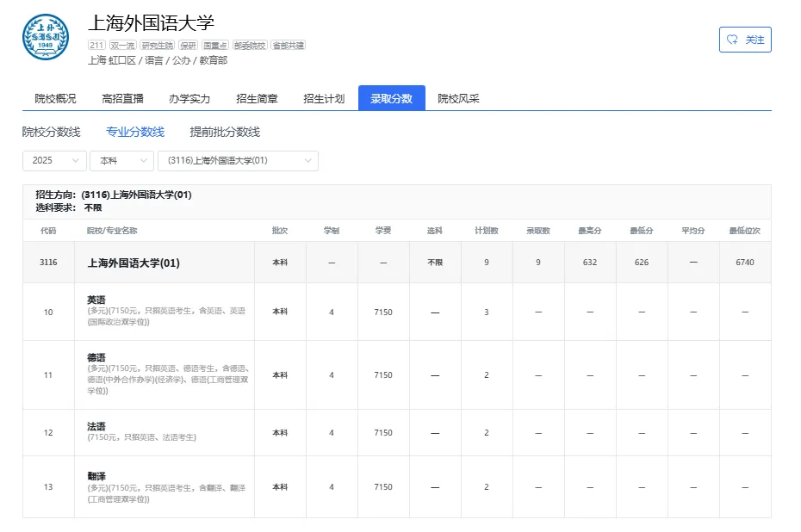Image resolution: width=801 pixels, height=532 pixels.
Task: Switch to 院校分数线 sub-tab
Action: point(51,133)
